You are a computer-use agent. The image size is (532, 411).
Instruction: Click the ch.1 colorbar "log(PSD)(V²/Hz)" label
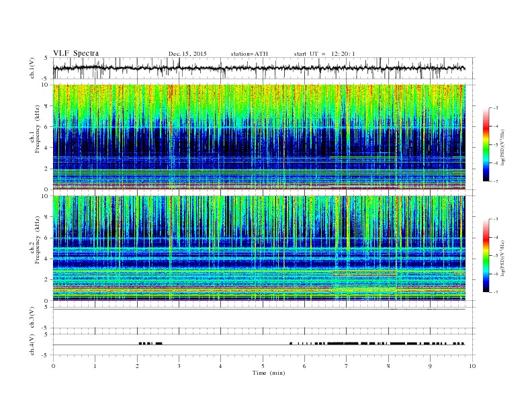point(503,147)
